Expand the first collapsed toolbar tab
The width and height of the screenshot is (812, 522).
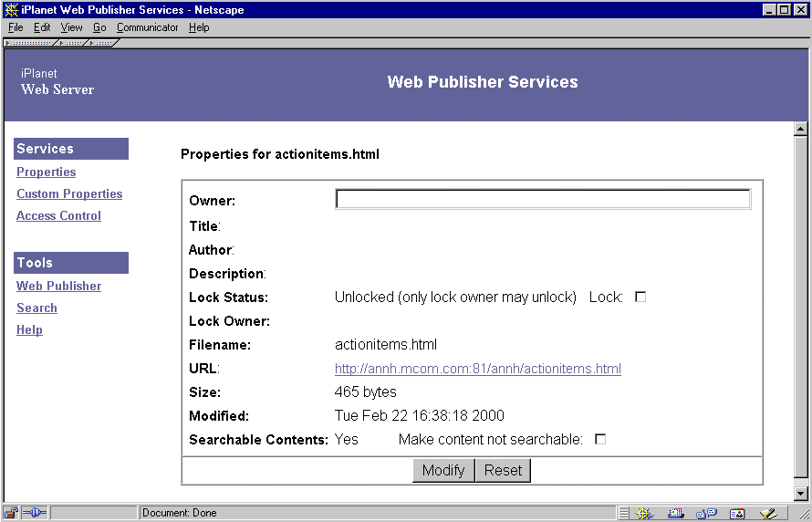(x=30, y=43)
